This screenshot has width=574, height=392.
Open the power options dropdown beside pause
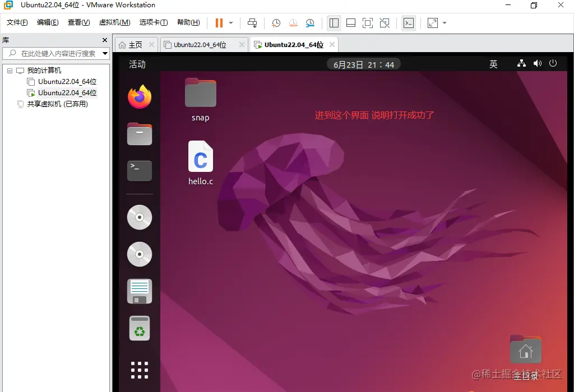click(231, 22)
